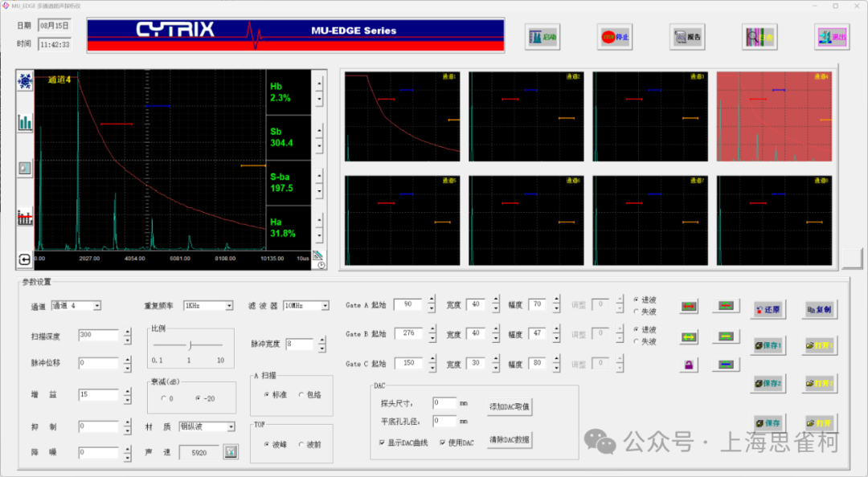Click the bottom 保存 save button

click(768, 422)
